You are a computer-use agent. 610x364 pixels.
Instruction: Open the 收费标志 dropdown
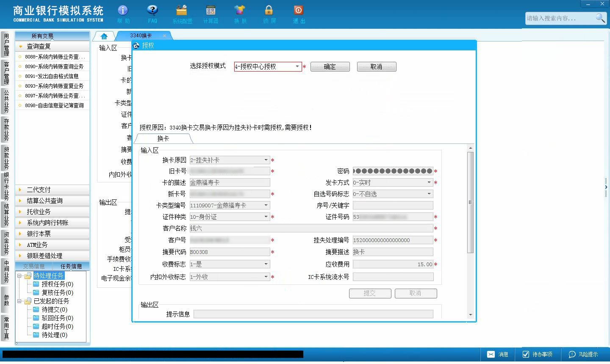pyautogui.click(x=266, y=264)
